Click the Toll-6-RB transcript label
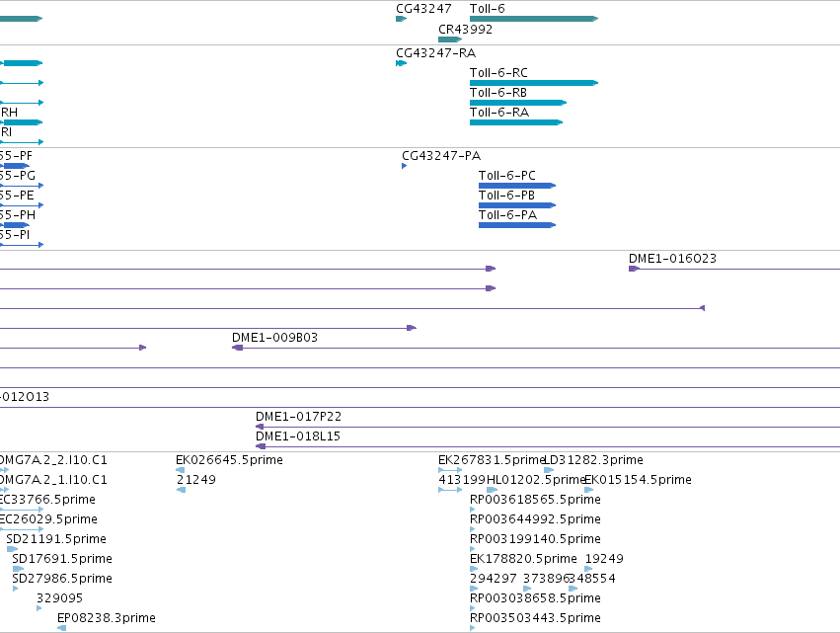This screenshot has width=840, height=633. [x=498, y=93]
